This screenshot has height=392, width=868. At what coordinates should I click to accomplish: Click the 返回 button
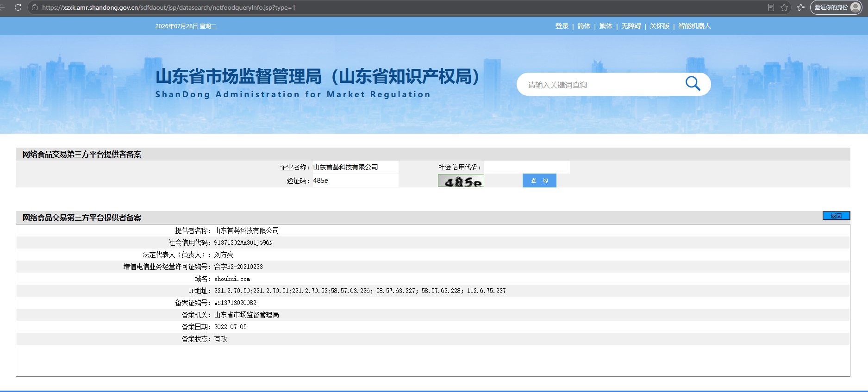click(836, 216)
